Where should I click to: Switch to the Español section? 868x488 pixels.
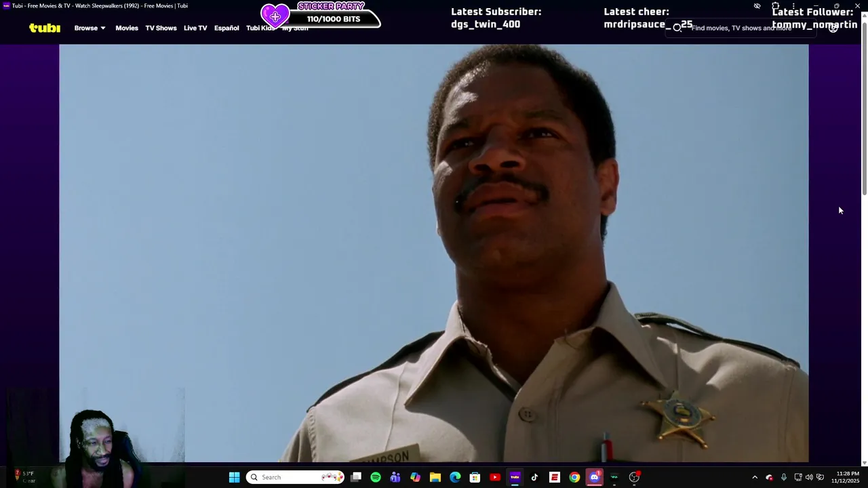pyautogui.click(x=226, y=28)
